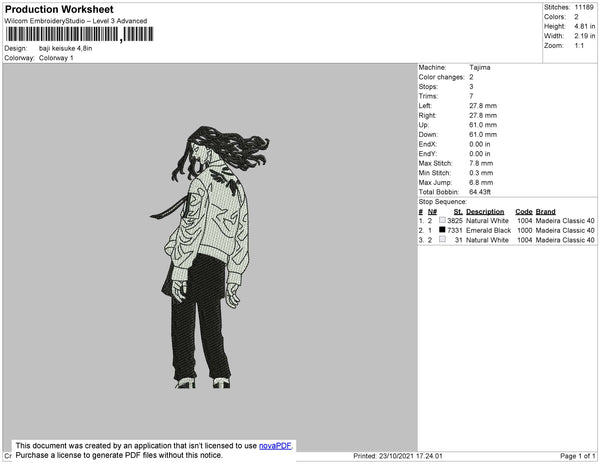The height and width of the screenshot is (464, 600).
Task: Click the embroidery design preview figure
Action: (x=210, y=257)
